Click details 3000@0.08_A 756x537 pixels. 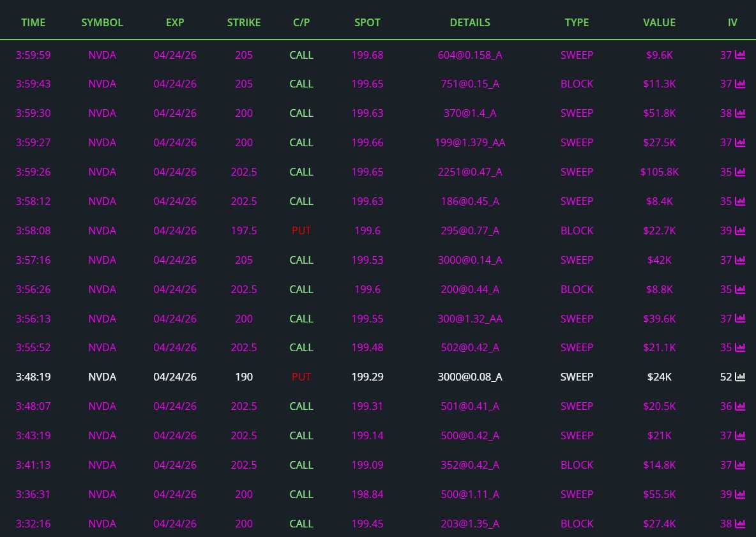click(x=470, y=377)
